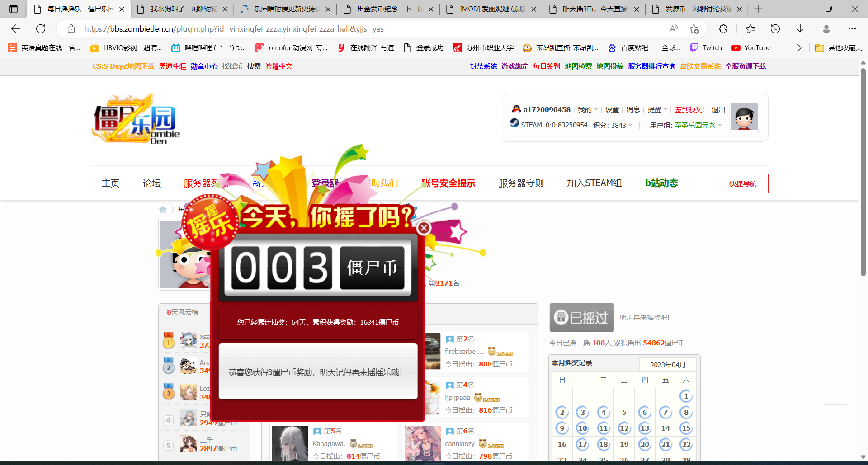
Task: Open the favorites list
Action: 750,29
